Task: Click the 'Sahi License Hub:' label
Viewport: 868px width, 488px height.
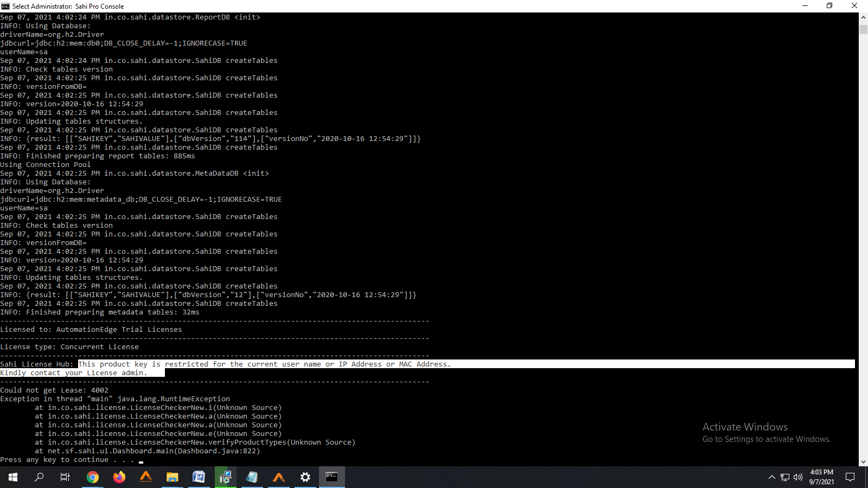Action: [x=37, y=364]
